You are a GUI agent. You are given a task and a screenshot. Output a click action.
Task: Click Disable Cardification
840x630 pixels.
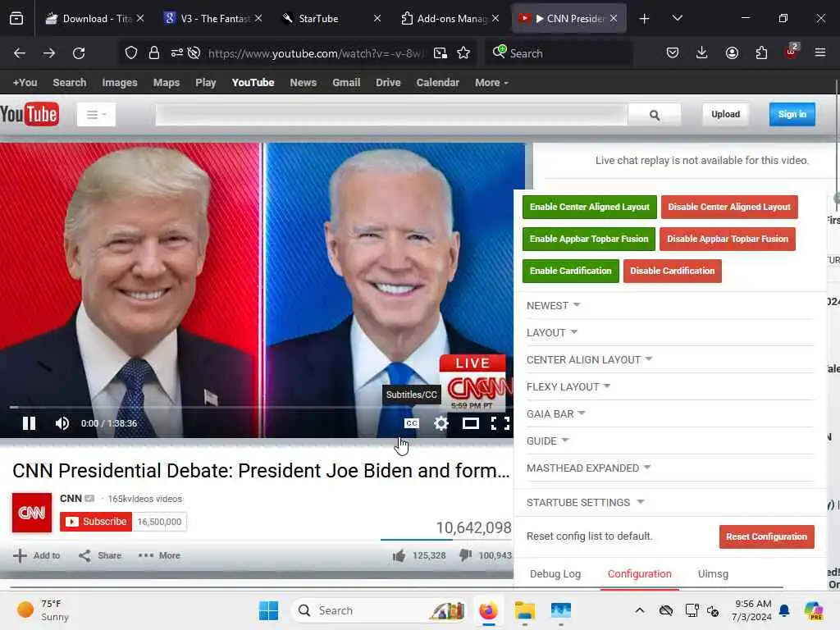673,271
